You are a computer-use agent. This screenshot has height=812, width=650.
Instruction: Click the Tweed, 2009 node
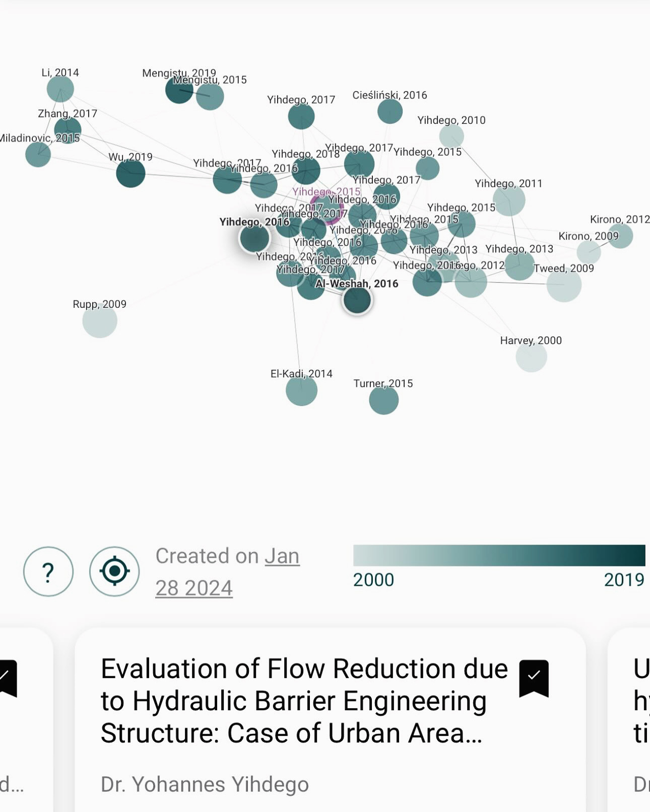(x=564, y=285)
